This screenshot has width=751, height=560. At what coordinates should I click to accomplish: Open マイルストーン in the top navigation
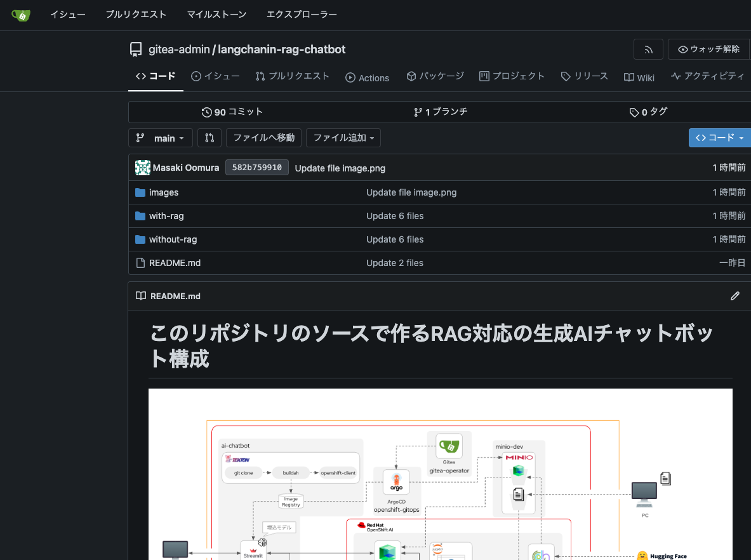(x=216, y=15)
